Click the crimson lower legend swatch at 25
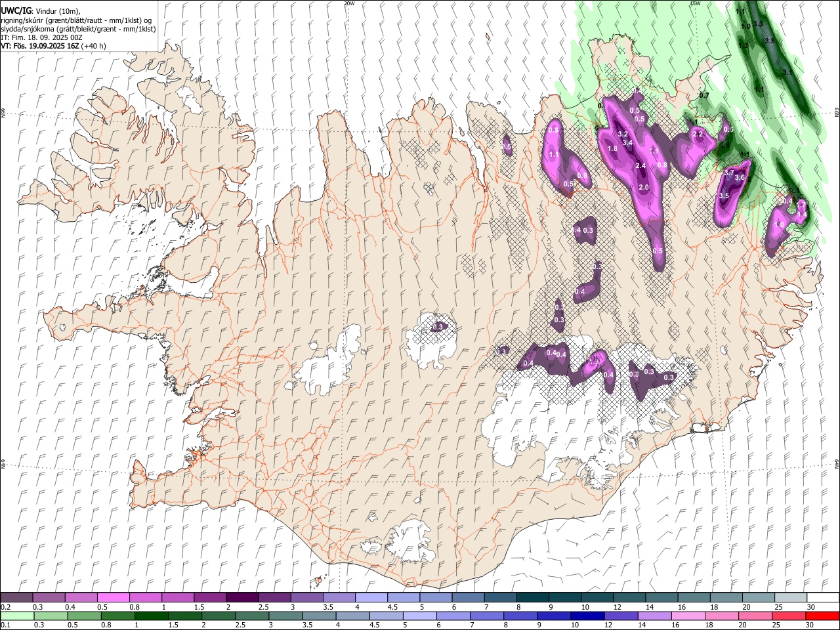Image resolution: width=840 pixels, height=630 pixels. pos(788,616)
